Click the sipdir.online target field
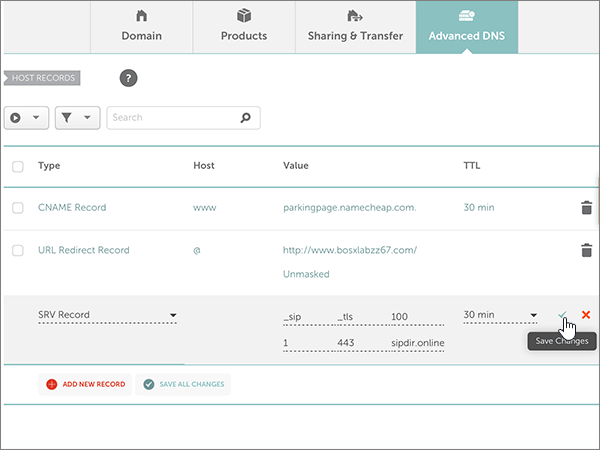The height and width of the screenshot is (450, 600). point(418,343)
